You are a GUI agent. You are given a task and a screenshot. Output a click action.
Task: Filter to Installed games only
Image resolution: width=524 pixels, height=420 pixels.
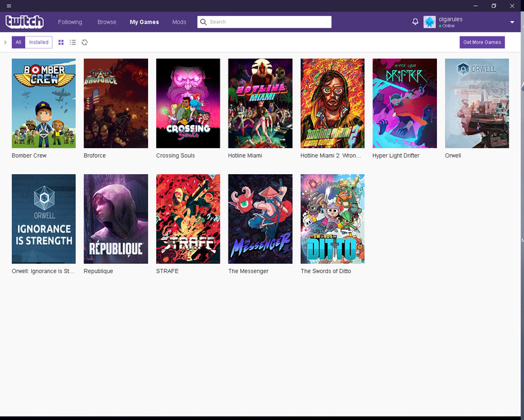[39, 43]
